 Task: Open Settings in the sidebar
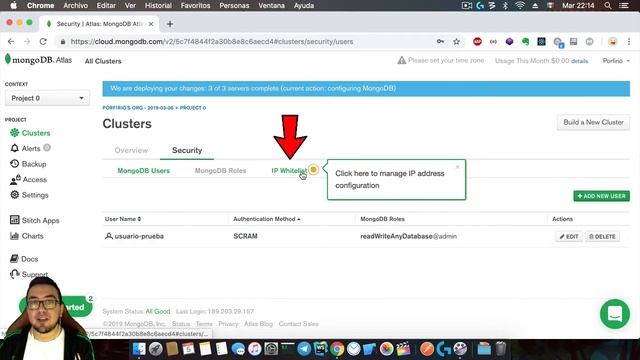(x=29, y=195)
